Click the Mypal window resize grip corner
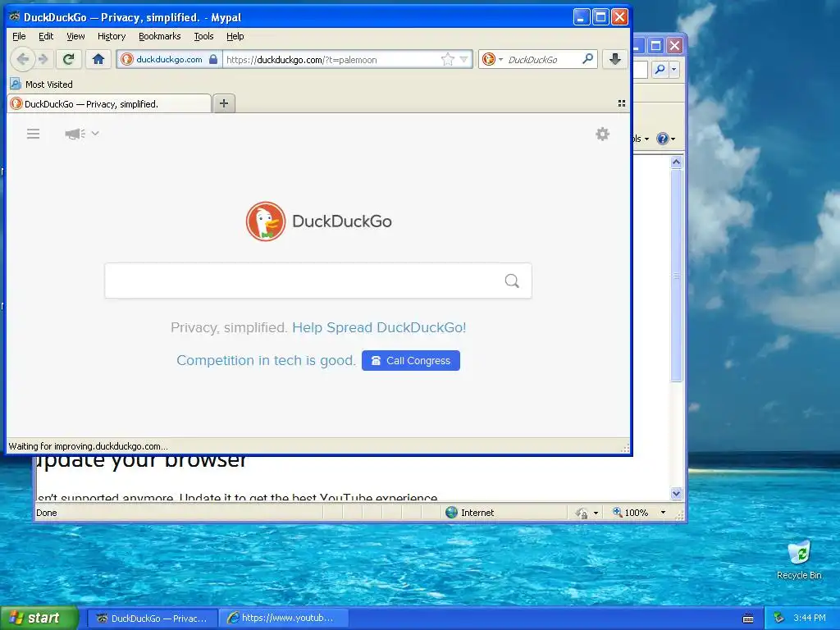 click(x=624, y=448)
